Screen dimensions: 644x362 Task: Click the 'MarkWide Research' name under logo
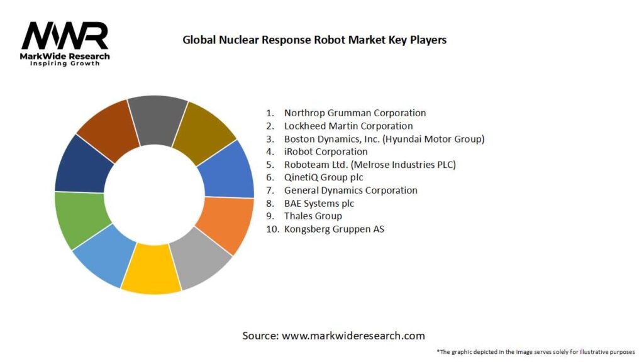65,56
